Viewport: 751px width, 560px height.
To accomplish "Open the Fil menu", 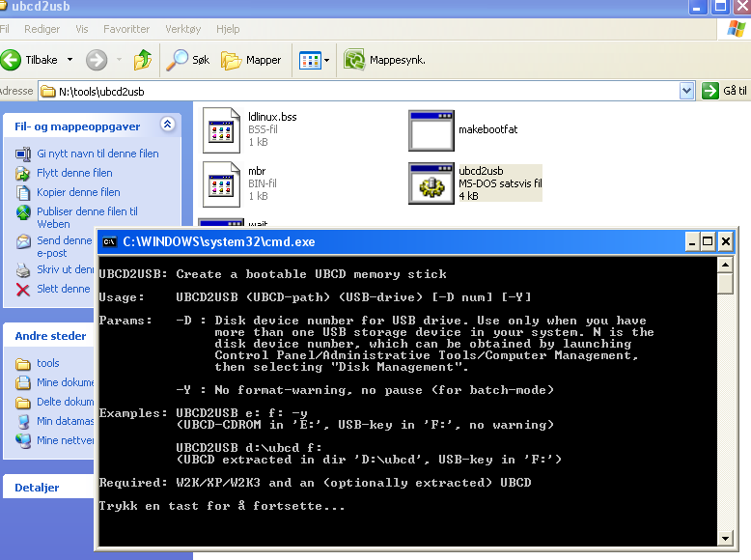I will click(x=4, y=29).
